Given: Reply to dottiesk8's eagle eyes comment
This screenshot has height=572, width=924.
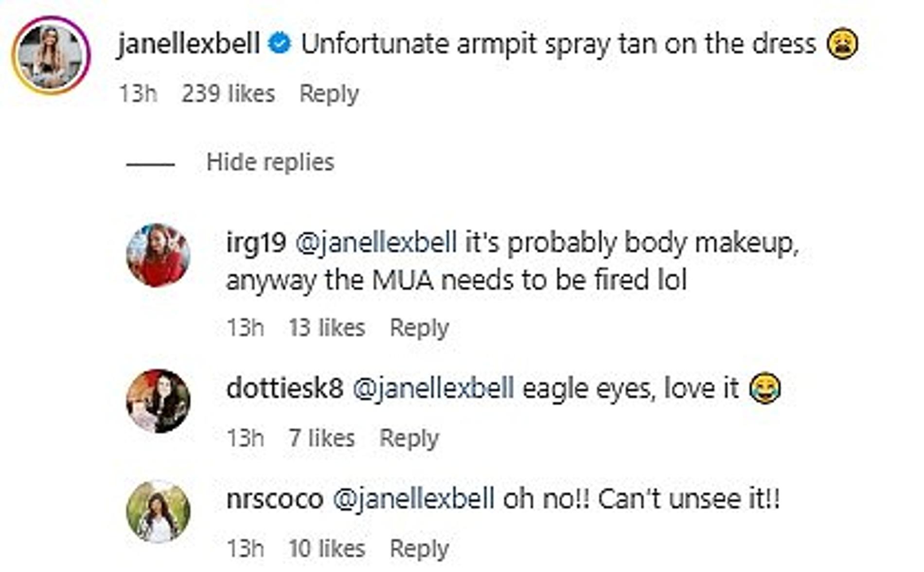Looking at the screenshot, I should [409, 438].
